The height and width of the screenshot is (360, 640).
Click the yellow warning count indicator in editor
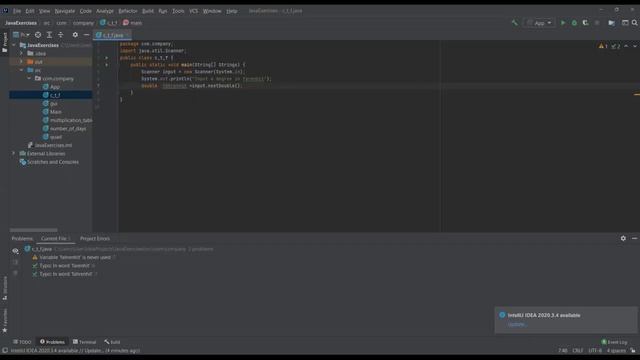point(603,46)
